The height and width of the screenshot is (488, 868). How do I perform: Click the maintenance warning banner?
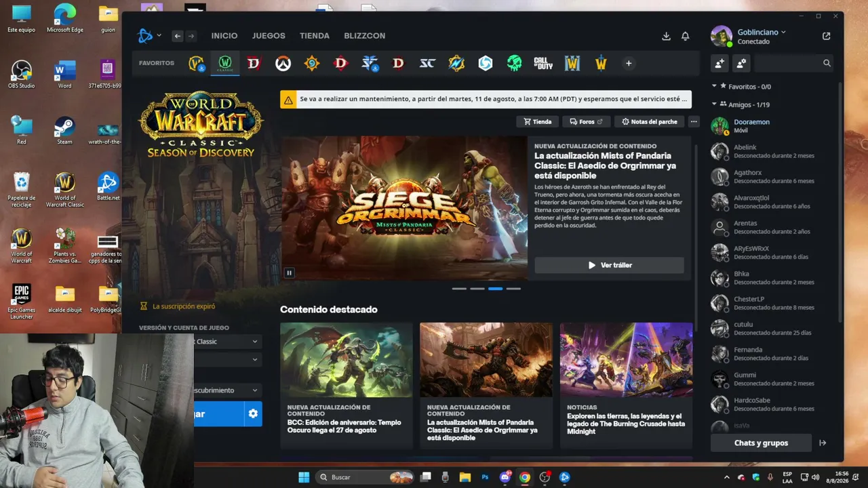click(486, 99)
